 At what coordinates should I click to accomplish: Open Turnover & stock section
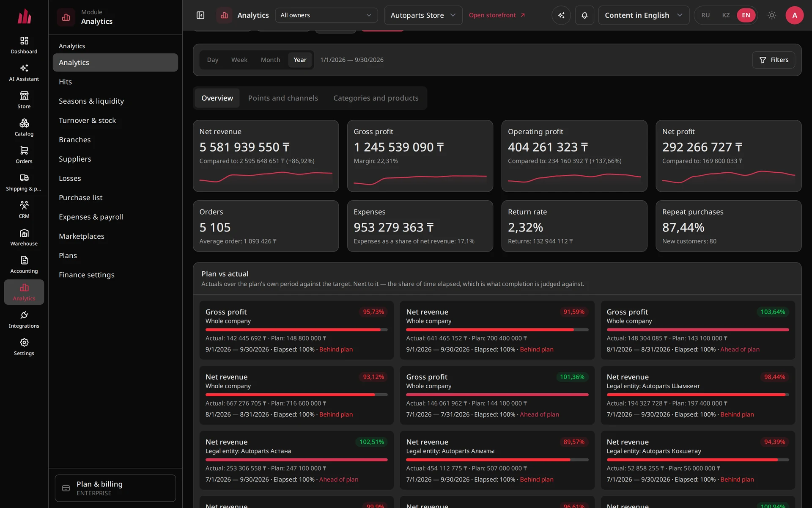coord(115,121)
